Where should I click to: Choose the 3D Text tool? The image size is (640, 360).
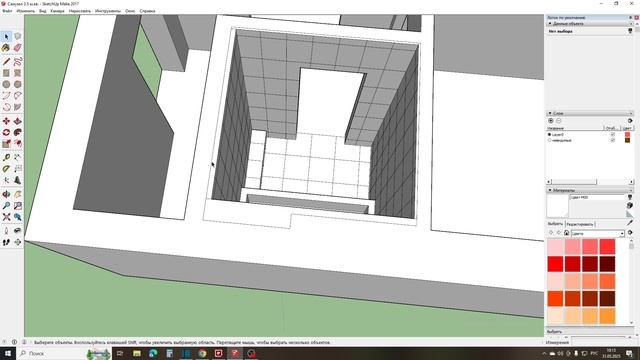(x=18, y=180)
